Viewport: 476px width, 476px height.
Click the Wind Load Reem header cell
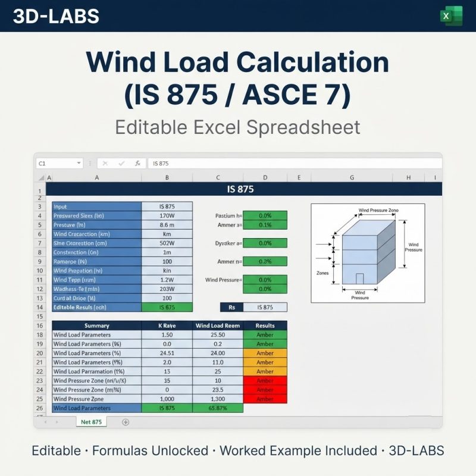point(218,325)
